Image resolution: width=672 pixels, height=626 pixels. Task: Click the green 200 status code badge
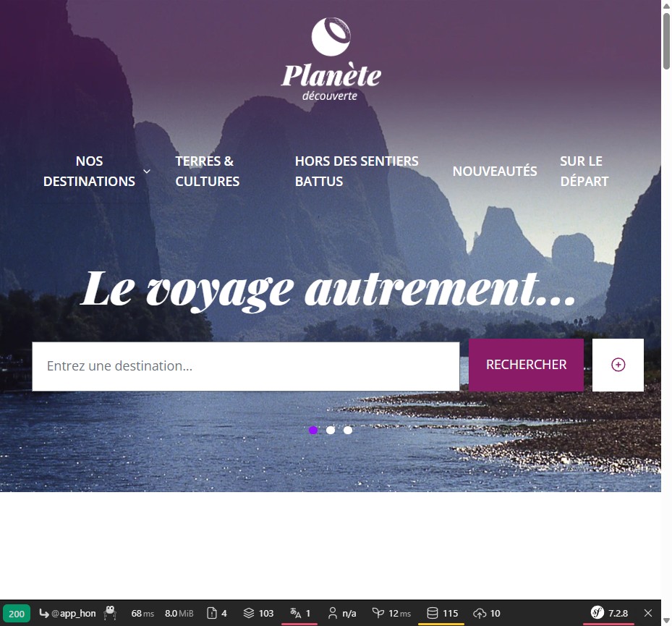click(x=16, y=613)
